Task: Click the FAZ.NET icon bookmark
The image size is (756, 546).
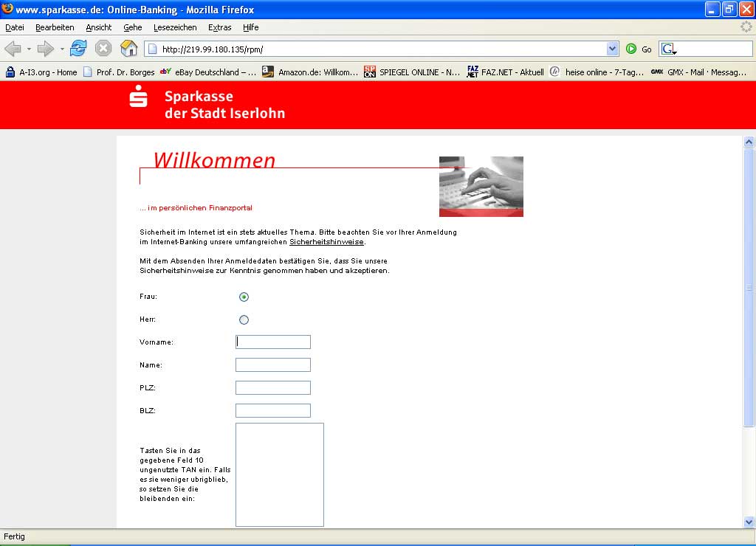Action: click(x=472, y=72)
